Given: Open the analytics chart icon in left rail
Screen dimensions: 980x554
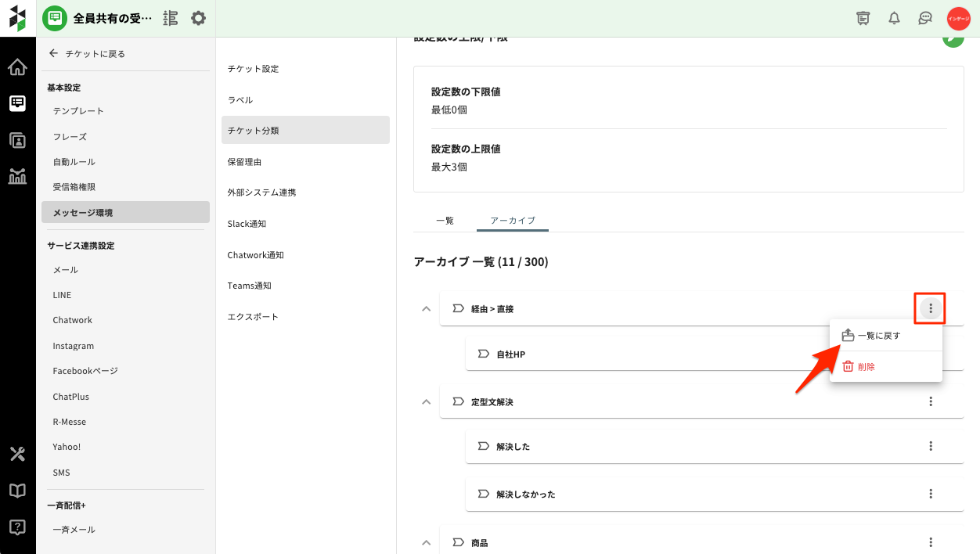Looking at the screenshot, I should click(17, 176).
